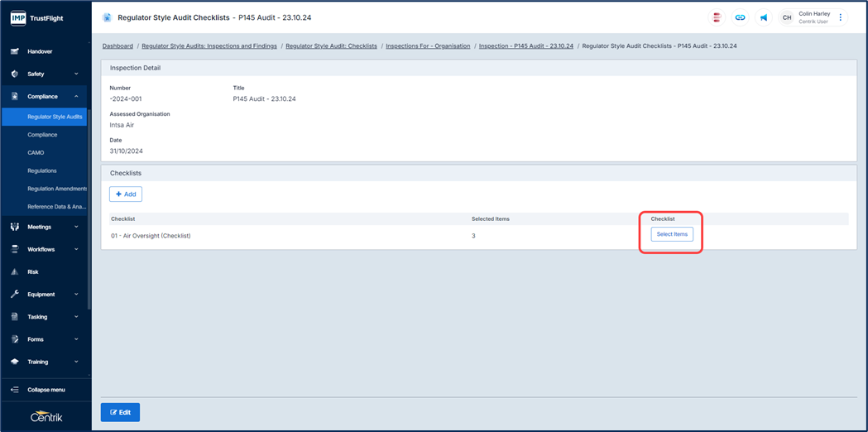Click the Add checklist button
The width and height of the screenshot is (868, 432).
(x=126, y=194)
